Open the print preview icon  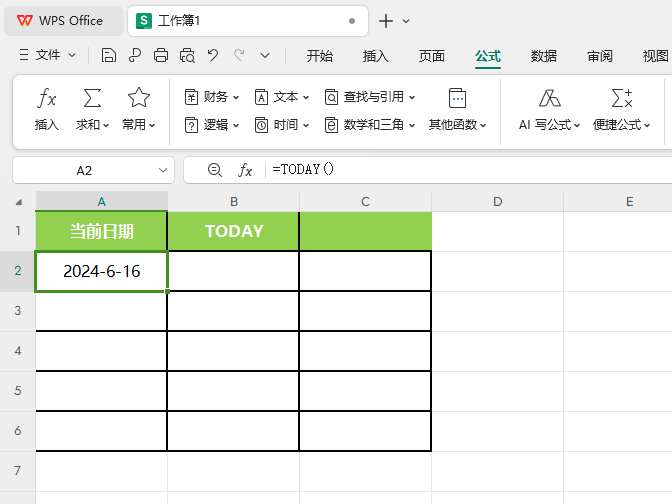click(x=187, y=56)
